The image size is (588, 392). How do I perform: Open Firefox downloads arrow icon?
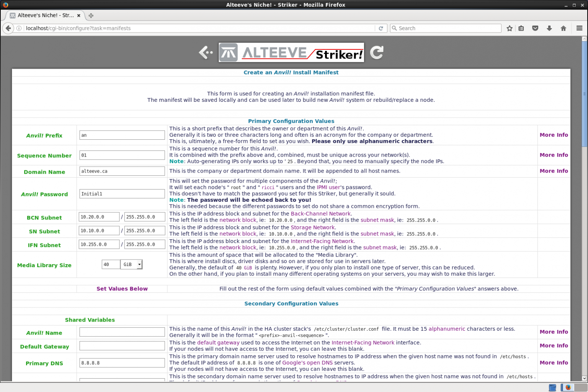point(549,28)
